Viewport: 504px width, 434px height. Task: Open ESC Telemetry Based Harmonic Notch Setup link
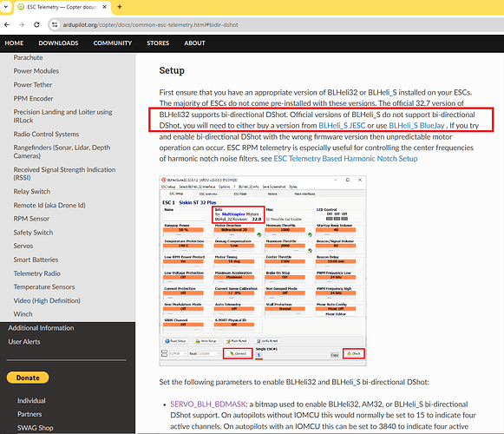coord(345,159)
